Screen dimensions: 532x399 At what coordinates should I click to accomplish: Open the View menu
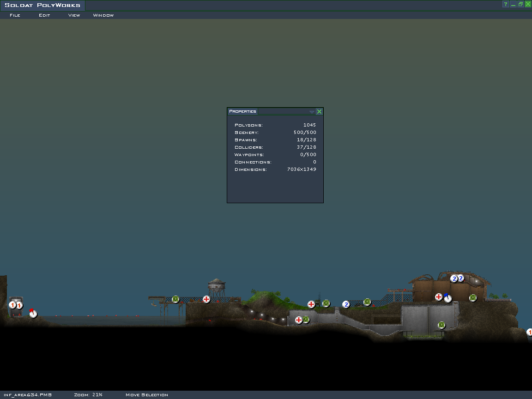click(74, 15)
